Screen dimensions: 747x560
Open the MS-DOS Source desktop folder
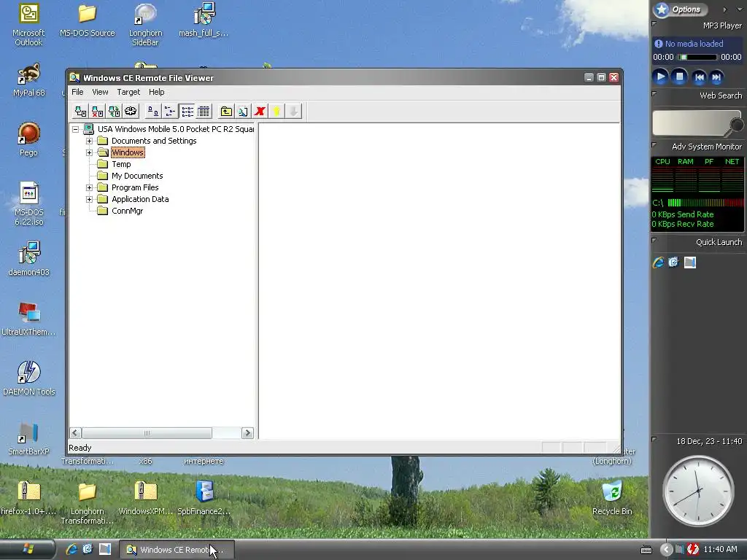click(x=88, y=21)
